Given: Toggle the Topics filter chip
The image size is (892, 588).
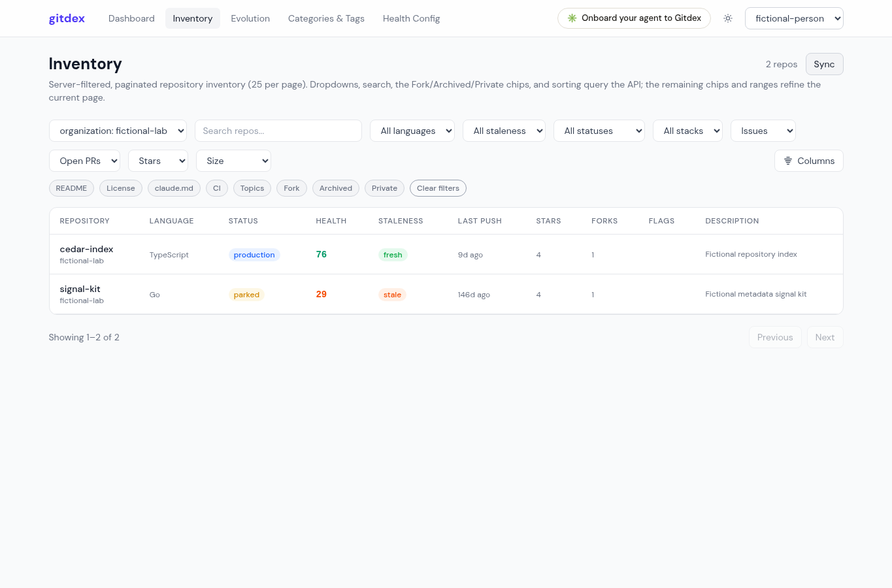Looking at the screenshot, I should click(x=252, y=188).
